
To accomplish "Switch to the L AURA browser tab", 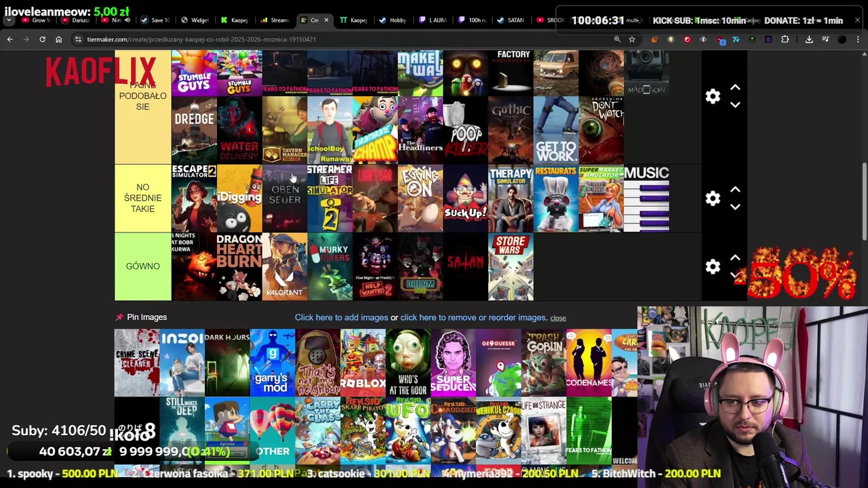I will pyautogui.click(x=431, y=20).
